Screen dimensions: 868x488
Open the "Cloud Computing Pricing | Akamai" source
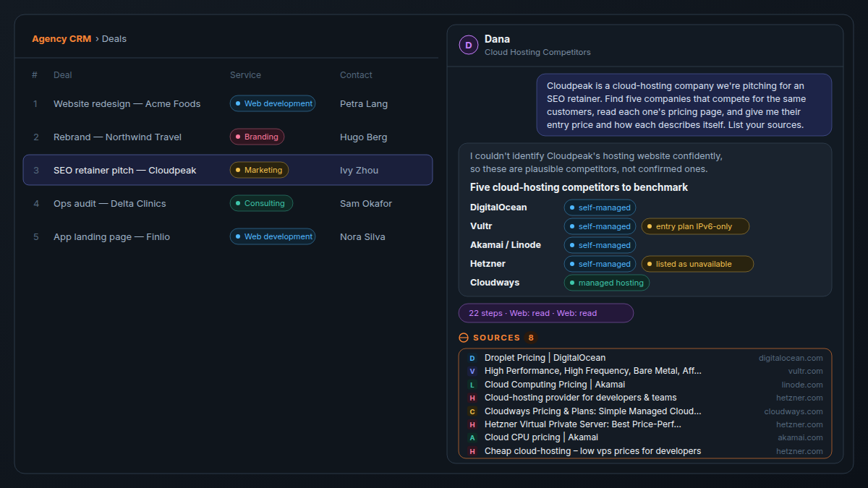pyautogui.click(x=555, y=385)
